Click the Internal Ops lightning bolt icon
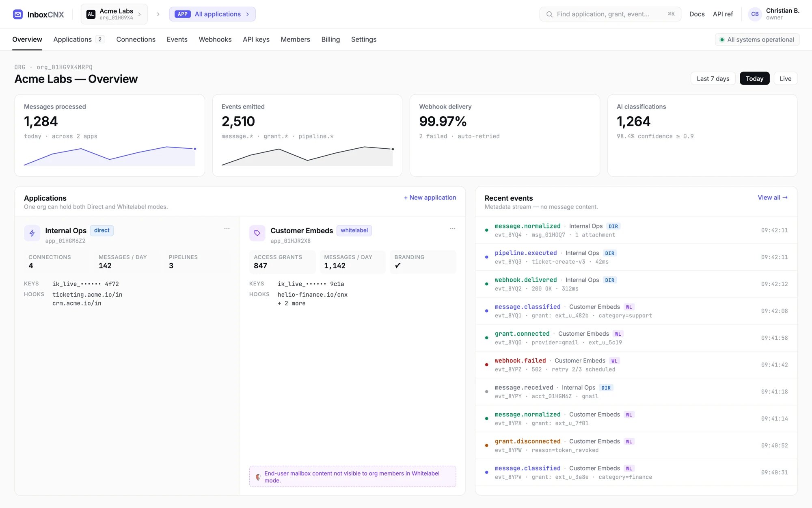The image size is (812, 508). (32, 233)
